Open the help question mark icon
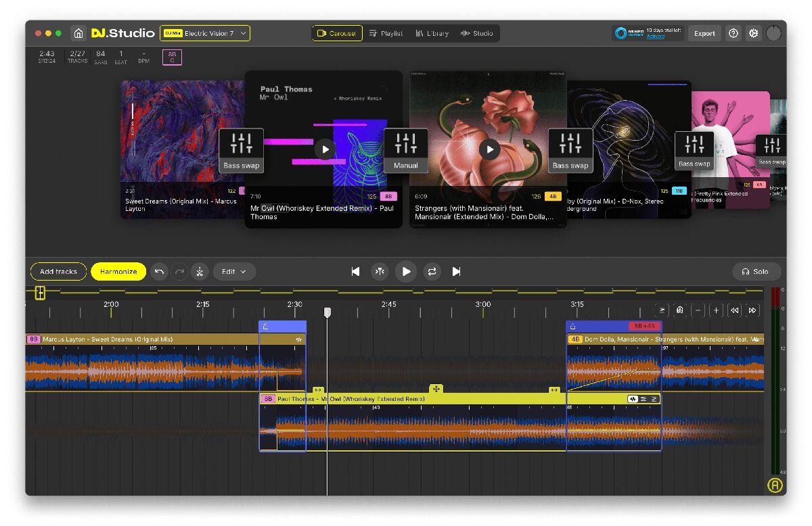 tap(734, 33)
